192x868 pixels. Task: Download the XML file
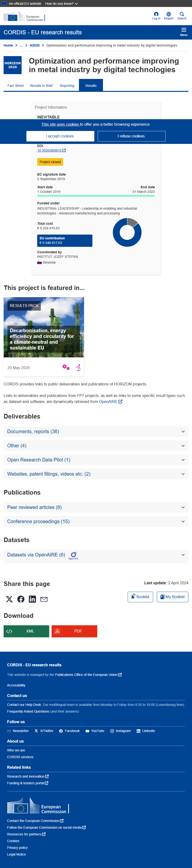26,632
